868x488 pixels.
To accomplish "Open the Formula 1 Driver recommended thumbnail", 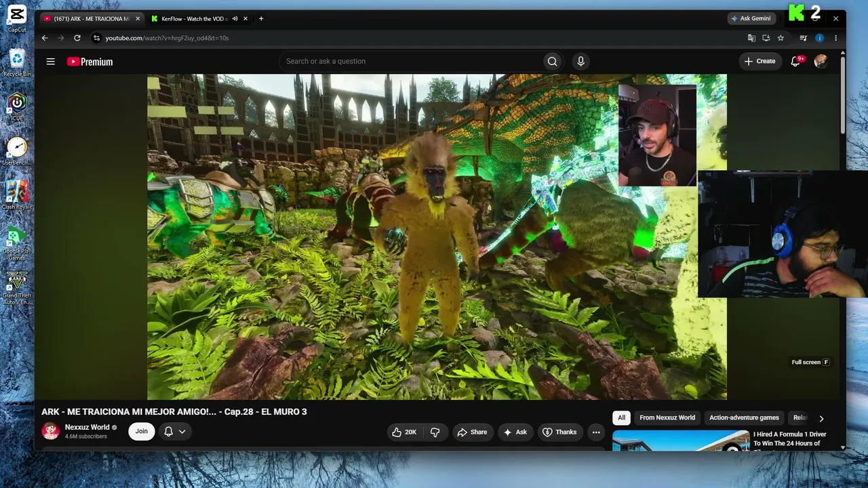I will [681, 441].
